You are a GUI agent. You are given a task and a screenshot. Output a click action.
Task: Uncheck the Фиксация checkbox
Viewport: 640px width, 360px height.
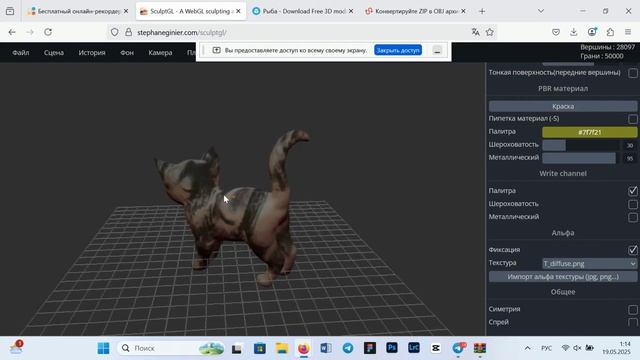coord(633,250)
